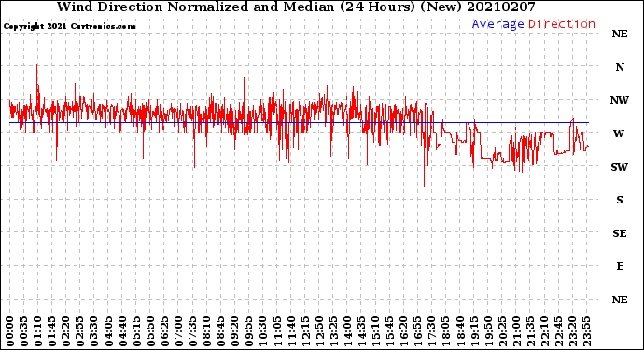
Task: Click the 'N' direction axis label
Action: (x=620, y=67)
